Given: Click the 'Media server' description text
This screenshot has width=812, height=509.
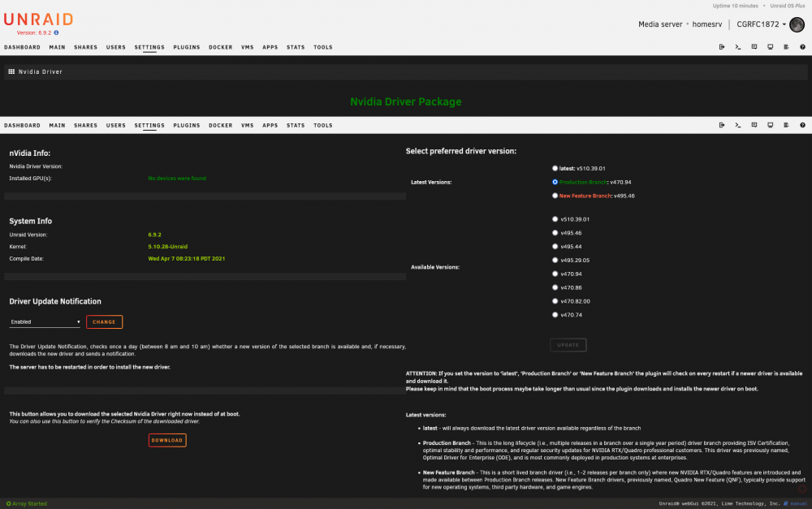Looking at the screenshot, I should pos(660,24).
